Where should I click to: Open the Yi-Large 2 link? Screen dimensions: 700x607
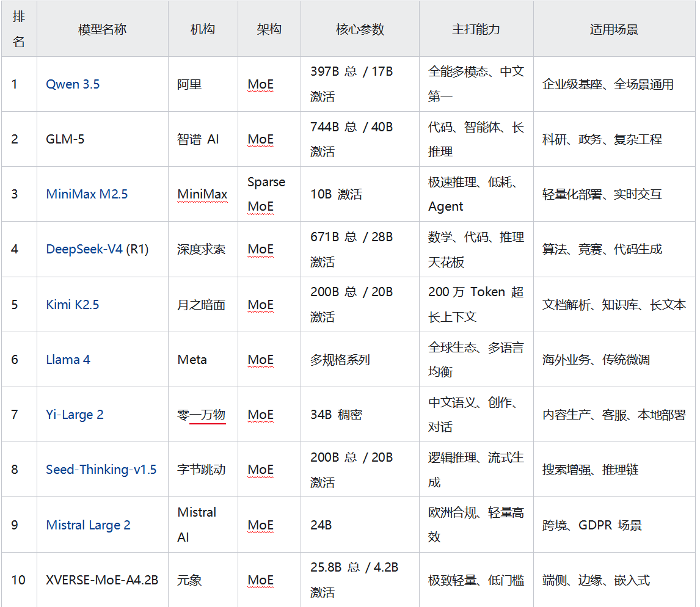click(75, 415)
